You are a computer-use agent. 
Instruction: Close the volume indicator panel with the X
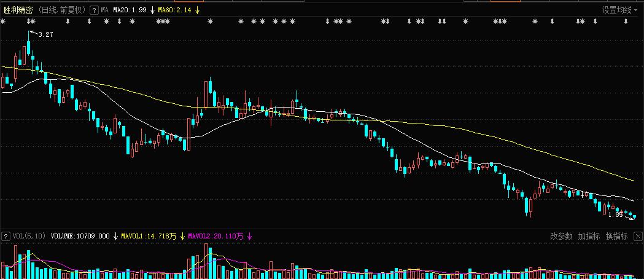pos(638,236)
